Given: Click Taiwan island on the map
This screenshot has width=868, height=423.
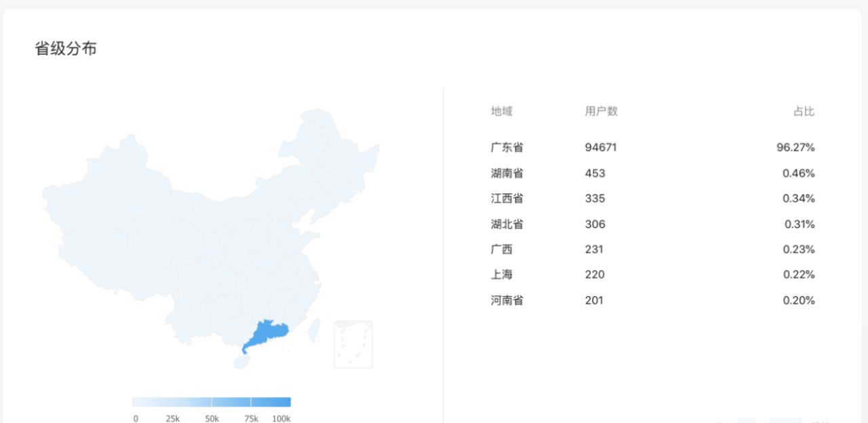Looking at the screenshot, I should point(314,330).
